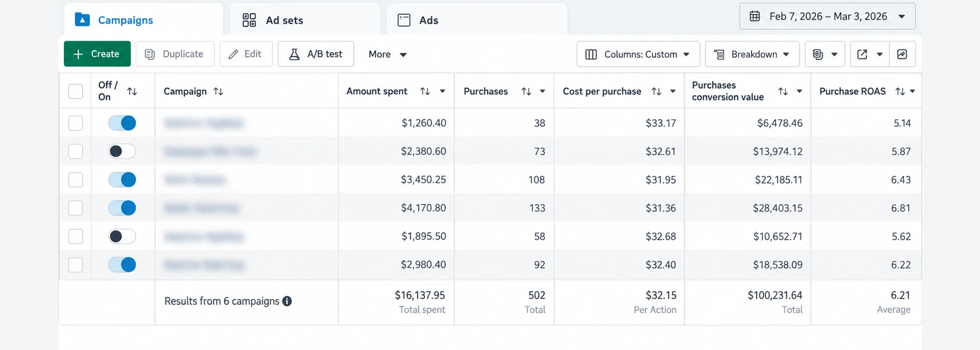Switch to the Ads tab
Image resolution: width=980 pixels, height=350 pixels.
476,20
